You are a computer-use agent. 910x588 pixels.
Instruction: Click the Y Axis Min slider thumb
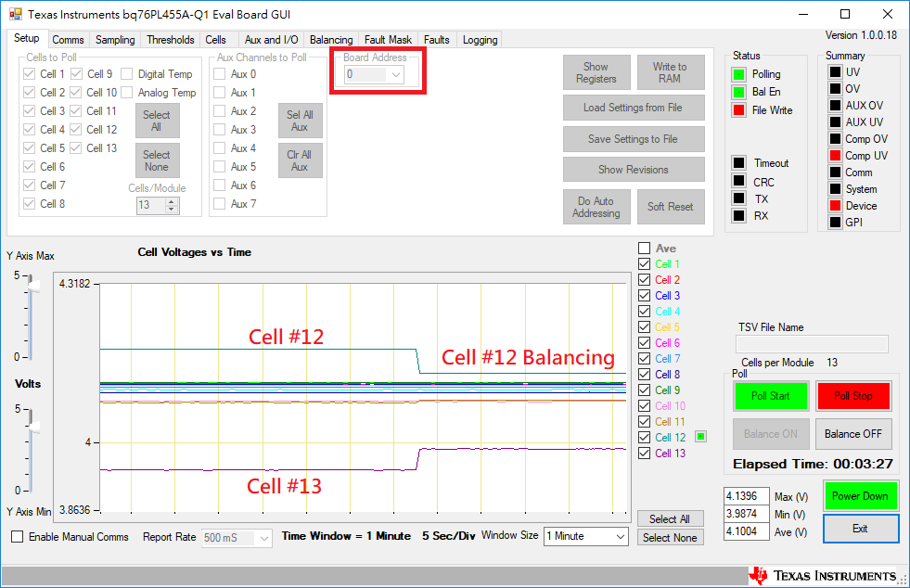tap(33, 428)
